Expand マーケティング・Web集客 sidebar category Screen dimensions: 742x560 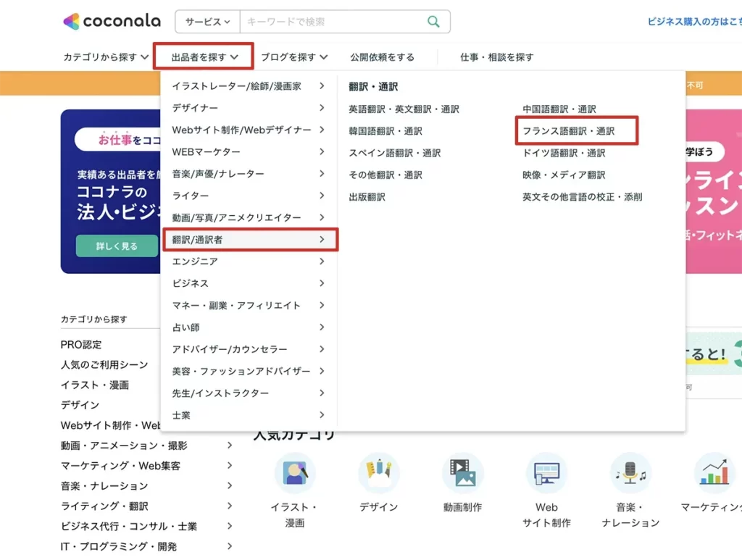(146, 466)
